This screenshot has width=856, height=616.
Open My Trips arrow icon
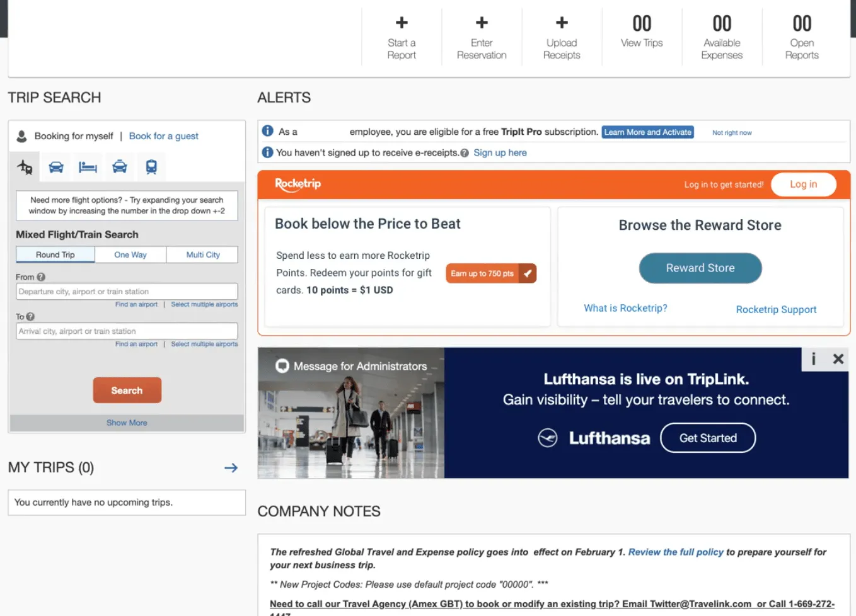[x=231, y=468]
